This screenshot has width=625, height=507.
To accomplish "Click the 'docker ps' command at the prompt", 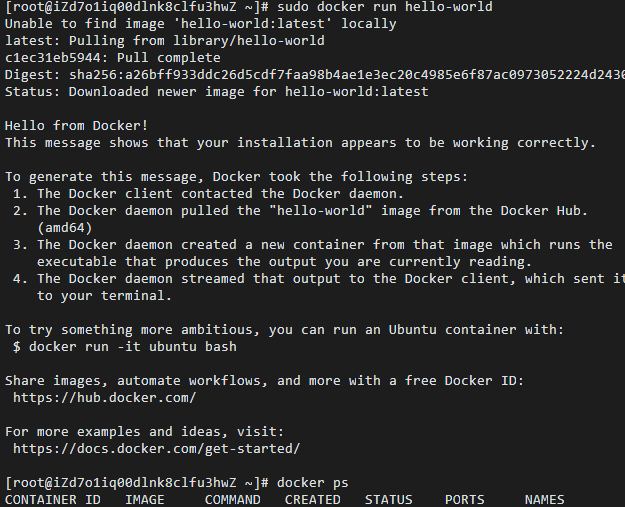I will pyautogui.click(x=312, y=483).
